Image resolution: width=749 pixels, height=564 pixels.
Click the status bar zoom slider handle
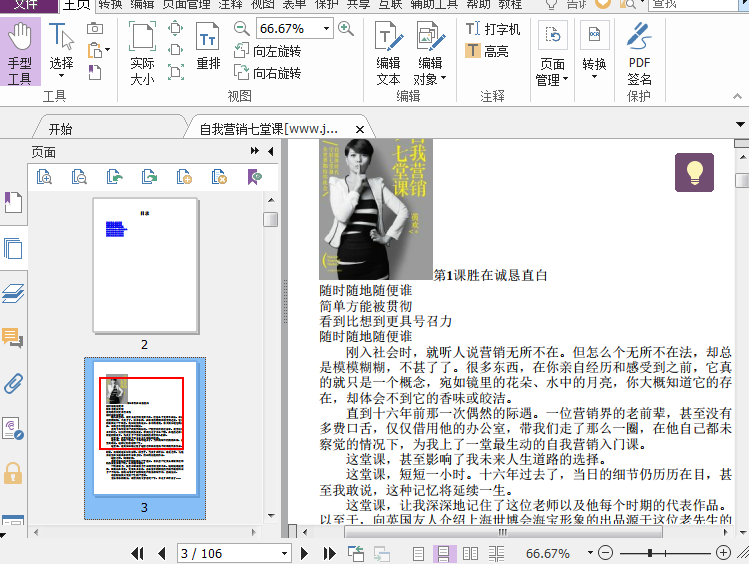pyautogui.click(x=650, y=553)
